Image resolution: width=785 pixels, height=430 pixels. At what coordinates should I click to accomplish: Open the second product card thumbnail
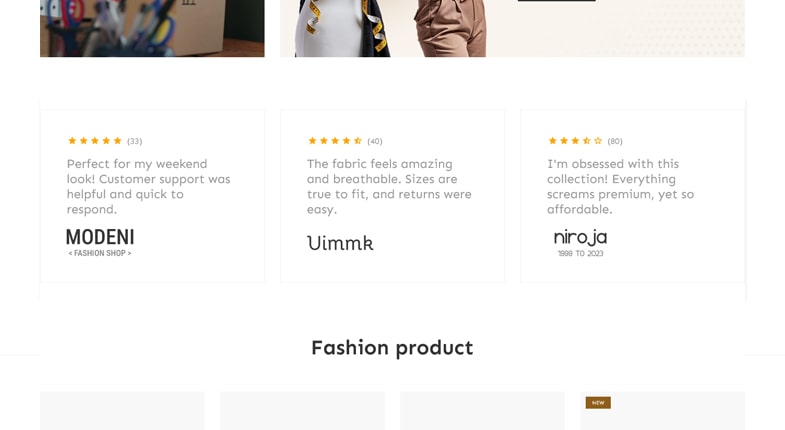[x=302, y=411]
